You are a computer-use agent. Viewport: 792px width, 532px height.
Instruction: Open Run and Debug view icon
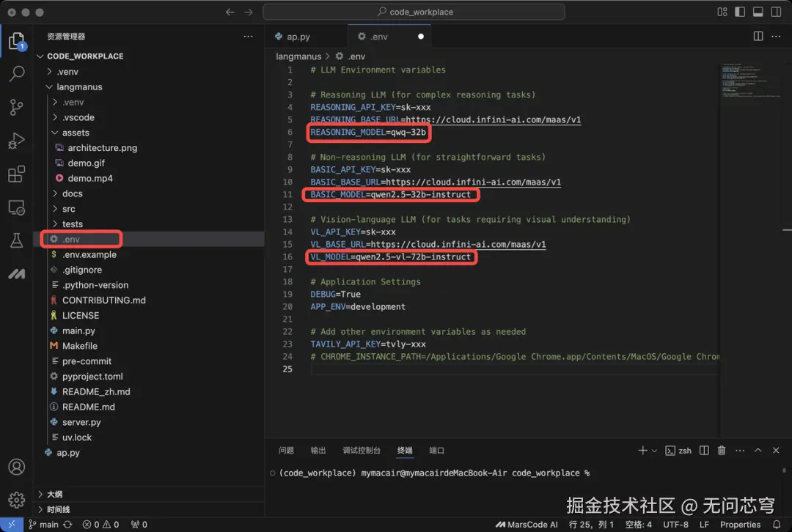point(16,140)
